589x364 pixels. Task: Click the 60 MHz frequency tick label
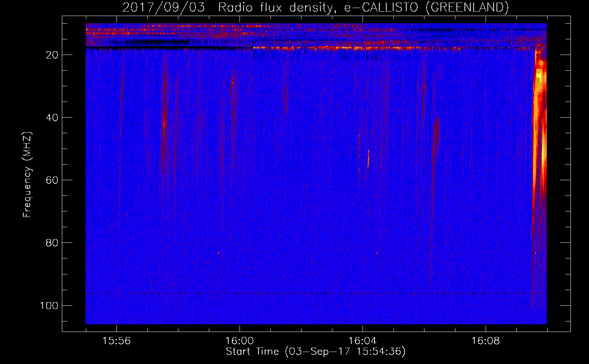52,180
